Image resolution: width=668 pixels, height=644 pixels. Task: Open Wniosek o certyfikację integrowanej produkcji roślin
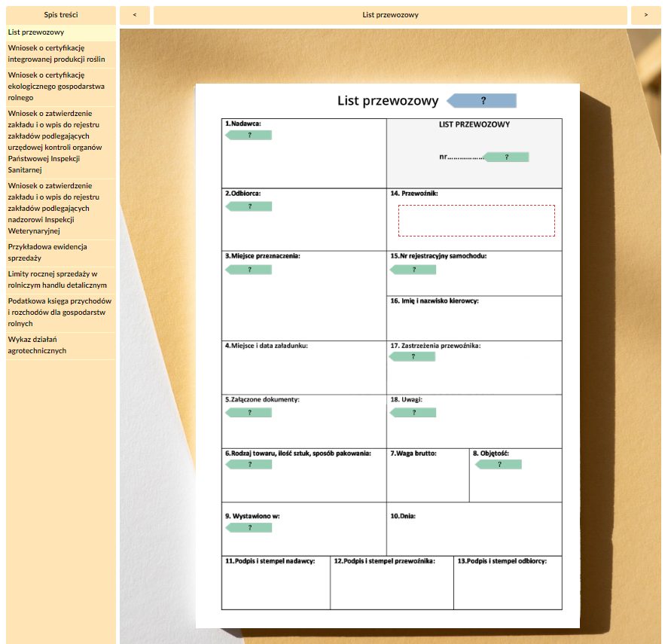(61, 53)
